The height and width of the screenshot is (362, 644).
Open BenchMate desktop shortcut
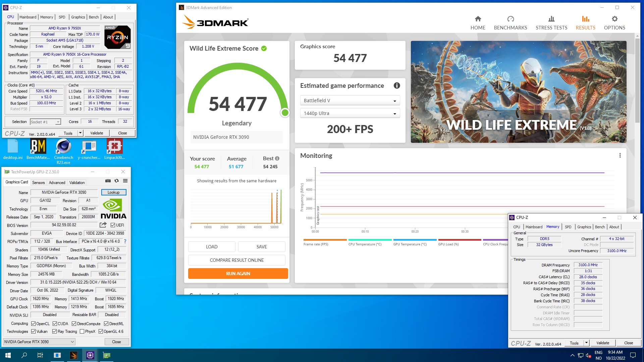click(38, 150)
